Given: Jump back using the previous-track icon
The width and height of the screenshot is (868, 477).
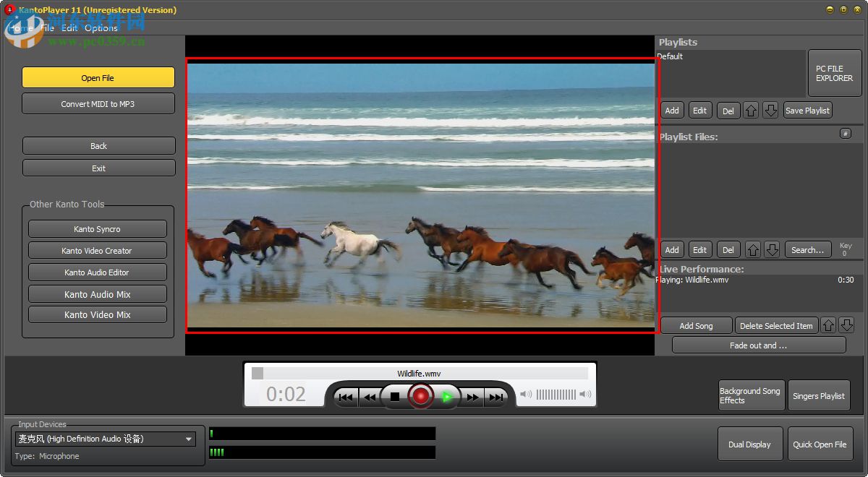Looking at the screenshot, I should (x=345, y=396).
